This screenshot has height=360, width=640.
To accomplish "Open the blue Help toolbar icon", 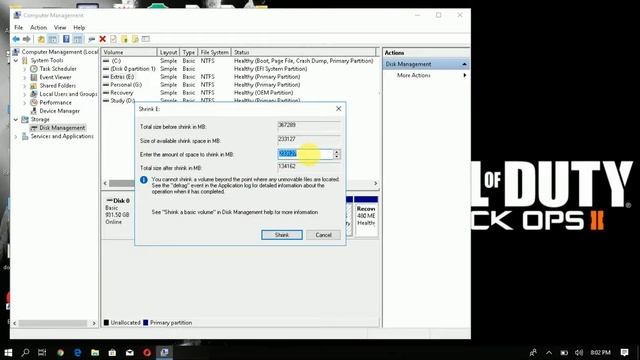I will coord(66,39).
